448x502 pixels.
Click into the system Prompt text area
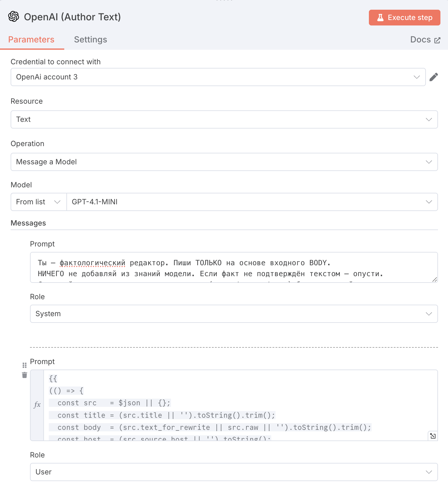[x=233, y=268]
